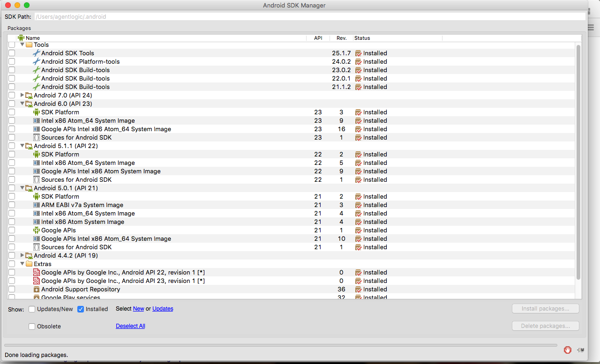Expand the Android 7.0 (API 24) group
The width and height of the screenshot is (600, 364).
tap(22, 95)
